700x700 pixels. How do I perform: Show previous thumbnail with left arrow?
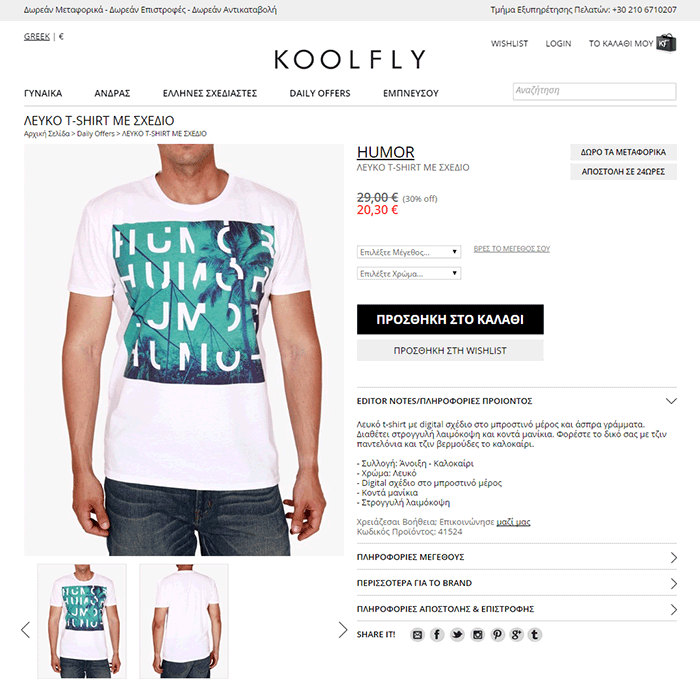coord(25,630)
